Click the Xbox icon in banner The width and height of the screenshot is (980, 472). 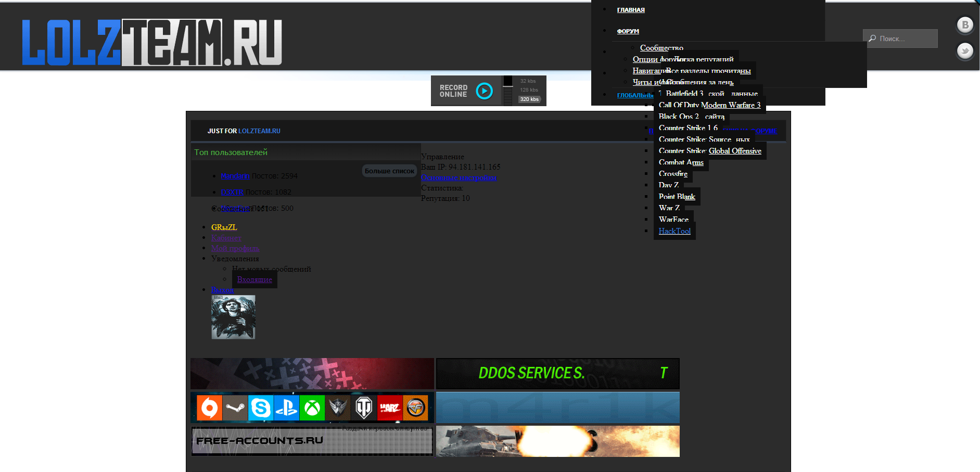(x=312, y=408)
